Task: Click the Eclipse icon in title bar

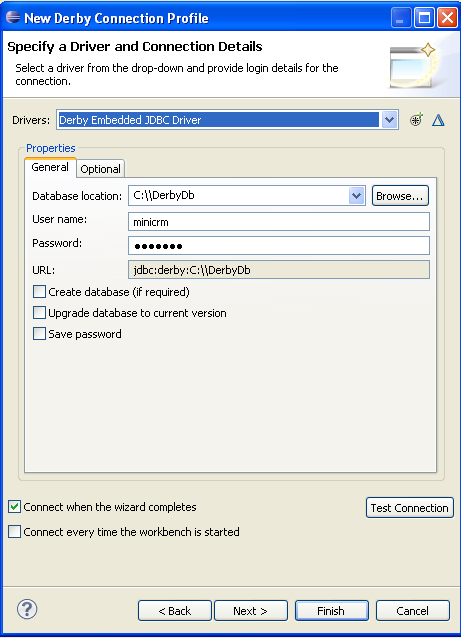Action: [13, 17]
